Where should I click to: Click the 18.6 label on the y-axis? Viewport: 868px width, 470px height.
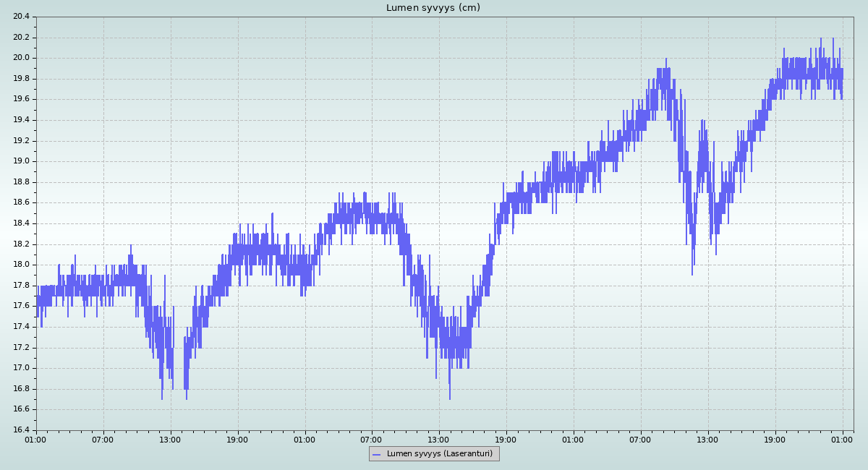(x=21, y=202)
